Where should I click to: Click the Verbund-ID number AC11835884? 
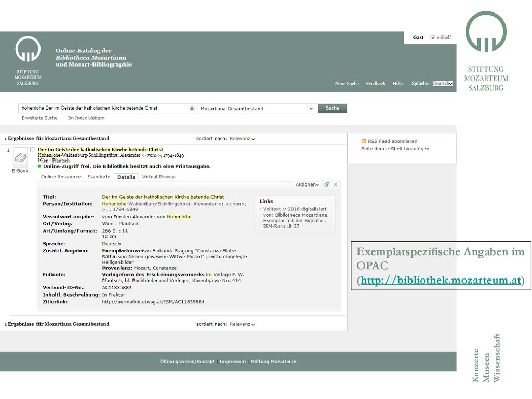click(117, 288)
